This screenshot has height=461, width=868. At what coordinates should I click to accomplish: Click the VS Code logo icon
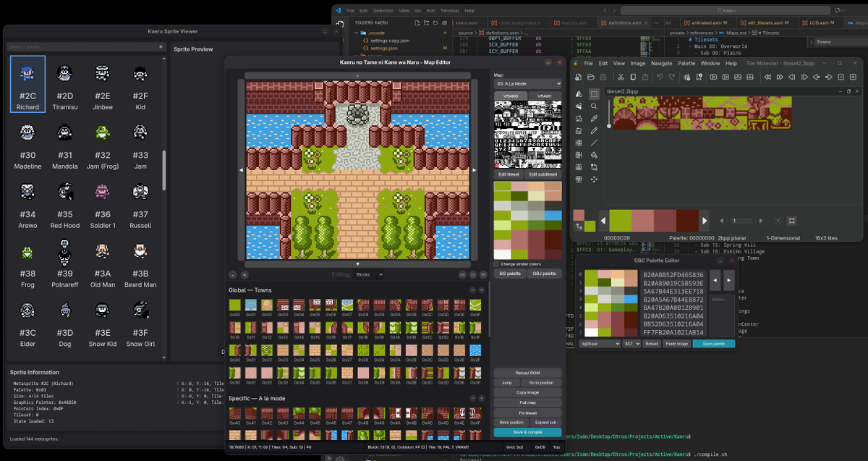click(x=338, y=11)
